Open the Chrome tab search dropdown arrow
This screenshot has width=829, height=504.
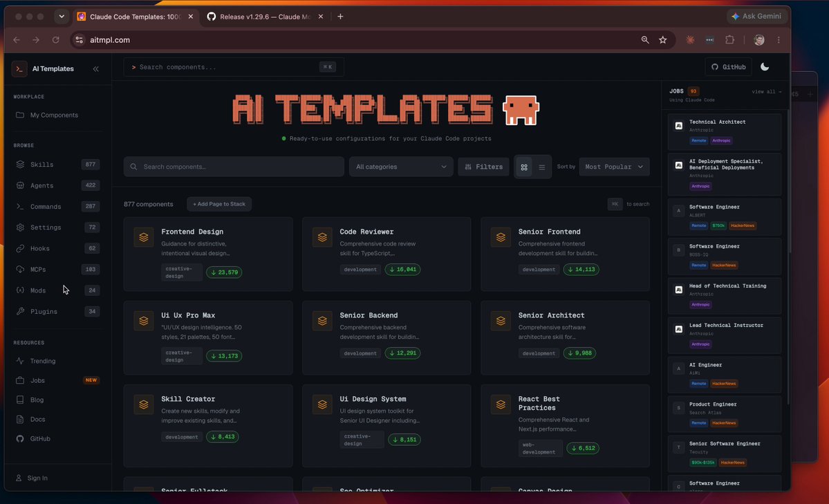(62, 17)
